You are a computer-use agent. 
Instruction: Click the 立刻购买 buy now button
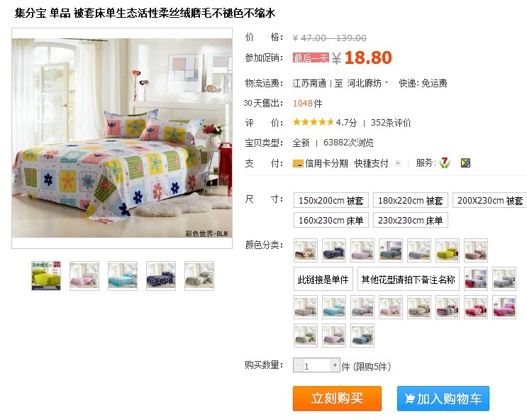[337, 398]
